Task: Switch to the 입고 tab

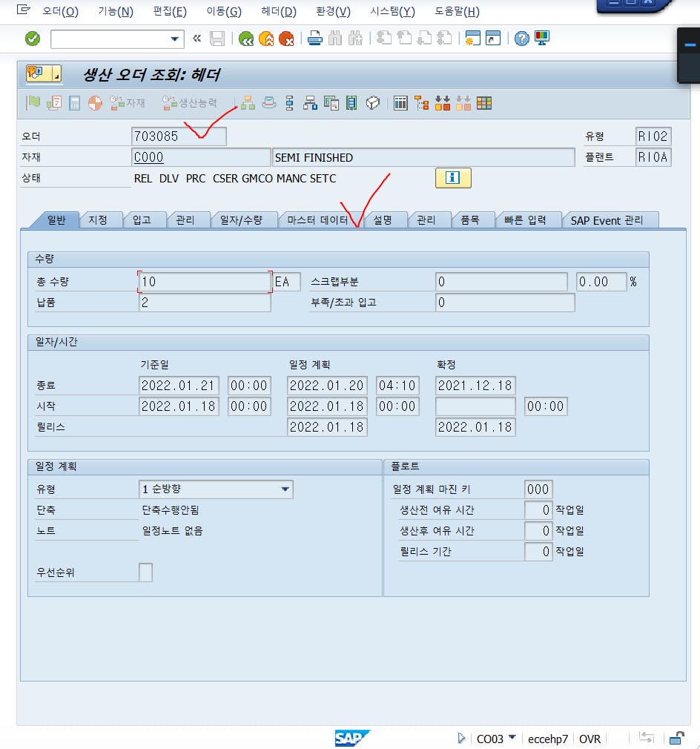Action: pos(142,220)
